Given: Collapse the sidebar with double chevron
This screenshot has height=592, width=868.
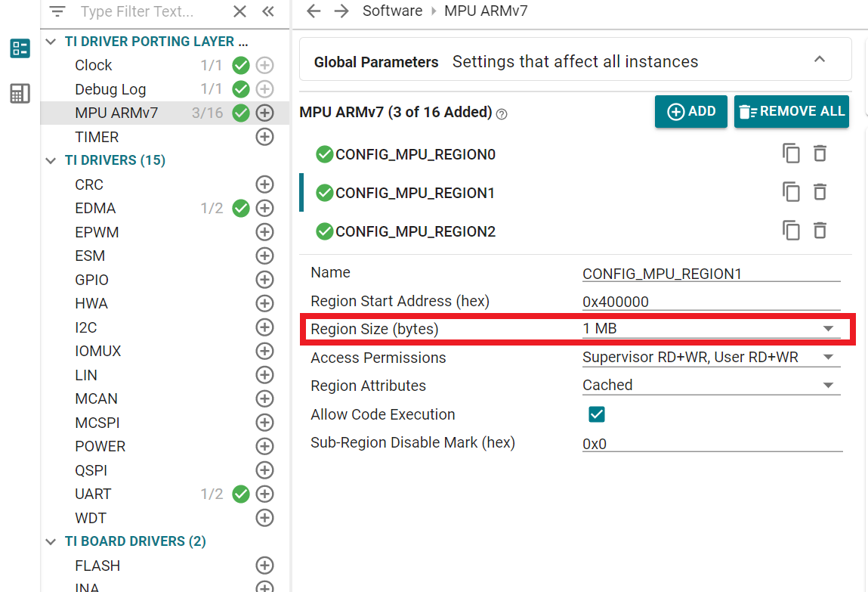Looking at the screenshot, I should tap(267, 11).
